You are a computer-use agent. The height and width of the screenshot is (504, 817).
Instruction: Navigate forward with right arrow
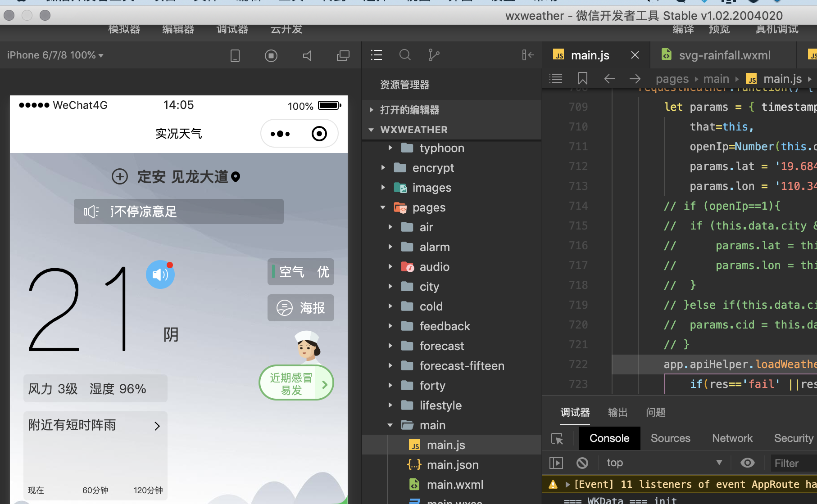(635, 79)
